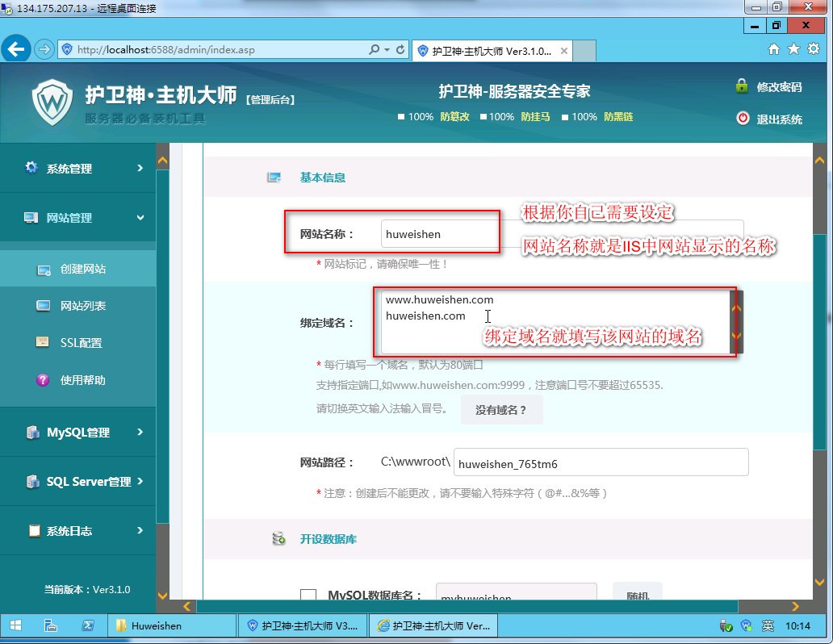Image resolution: width=833 pixels, height=644 pixels.
Task: Click the 系统日志 notebook icon
Action: click(x=35, y=530)
